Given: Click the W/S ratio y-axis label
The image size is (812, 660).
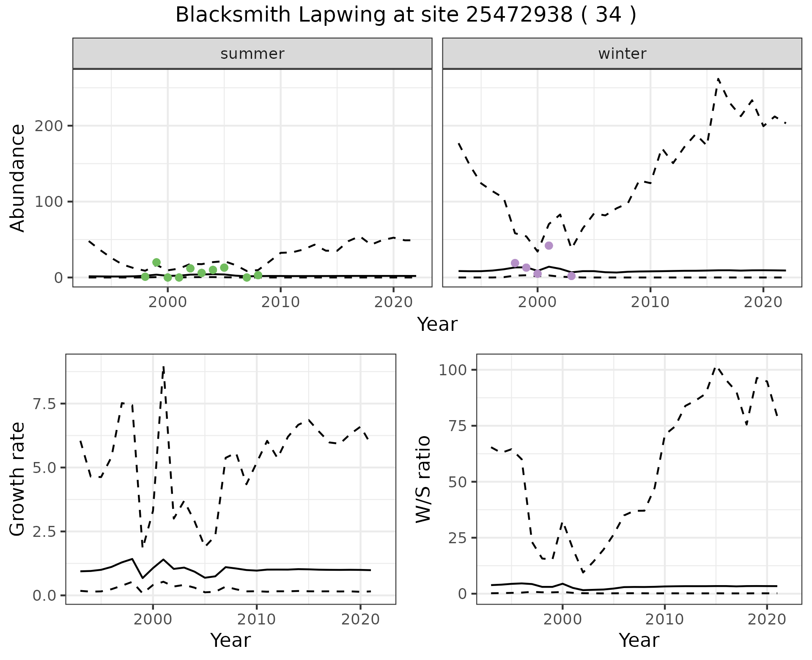Looking at the screenshot, I should [x=423, y=479].
